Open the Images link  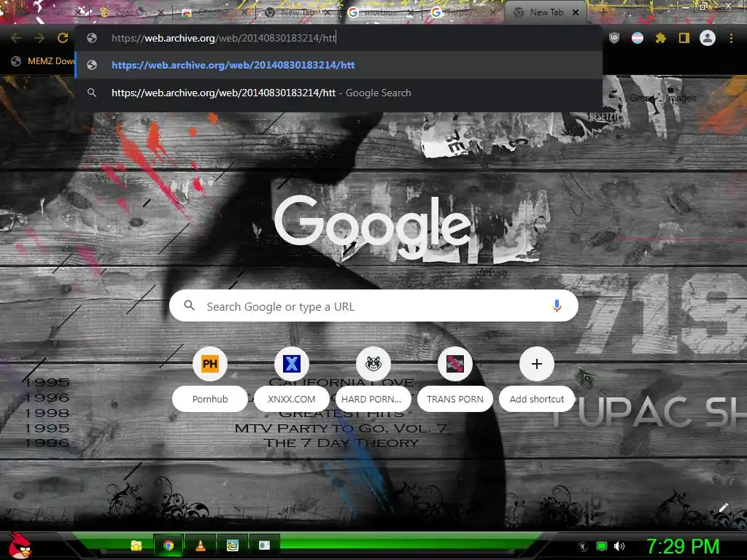[x=682, y=98]
